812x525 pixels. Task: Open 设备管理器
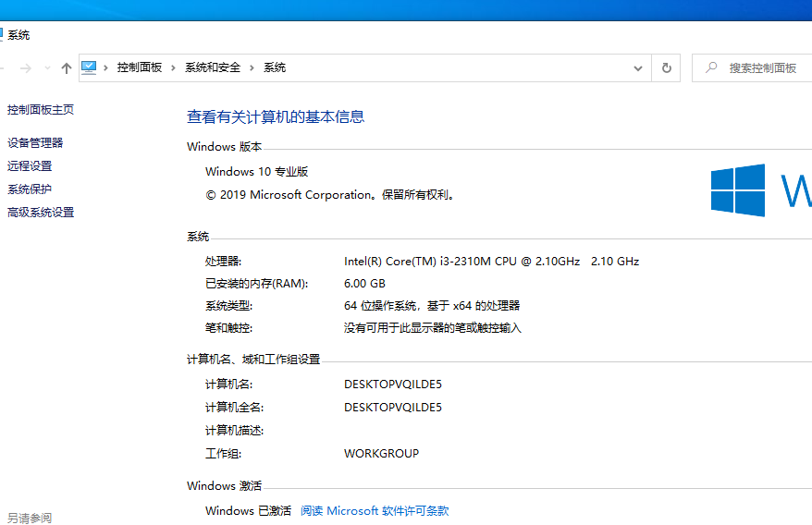click(x=35, y=143)
